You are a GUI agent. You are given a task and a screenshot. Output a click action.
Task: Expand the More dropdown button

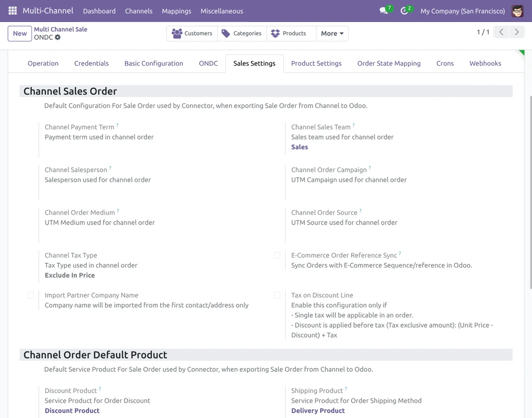tap(332, 33)
